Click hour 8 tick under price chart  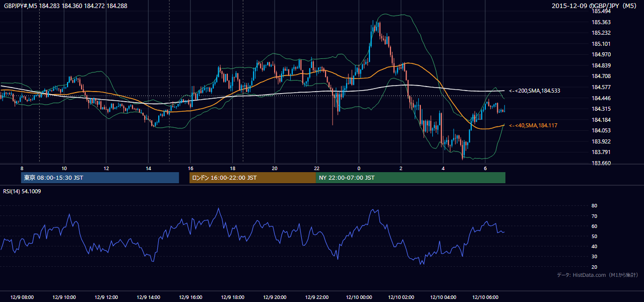[x=22, y=168]
